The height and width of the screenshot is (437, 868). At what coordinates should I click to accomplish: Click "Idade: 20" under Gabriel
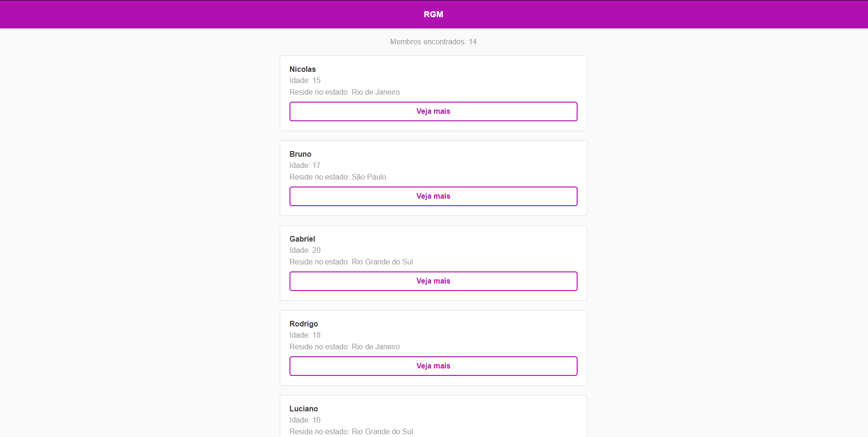coord(305,250)
